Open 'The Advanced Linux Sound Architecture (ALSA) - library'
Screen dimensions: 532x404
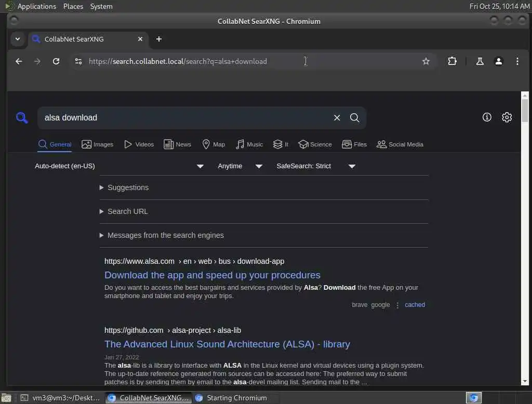(x=227, y=344)
